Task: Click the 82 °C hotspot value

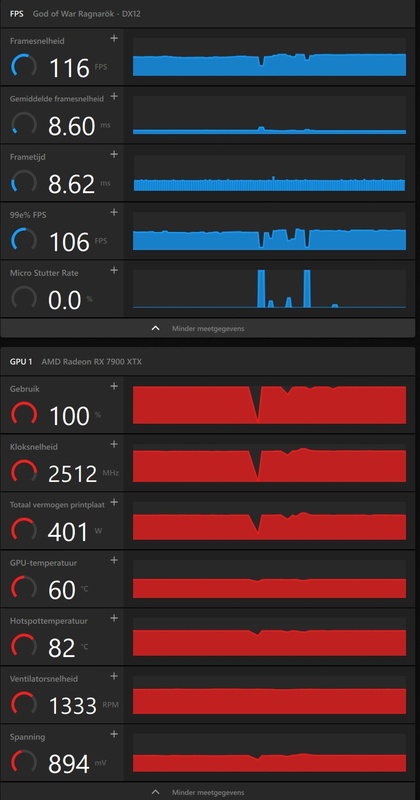Action: coord(62,648)
